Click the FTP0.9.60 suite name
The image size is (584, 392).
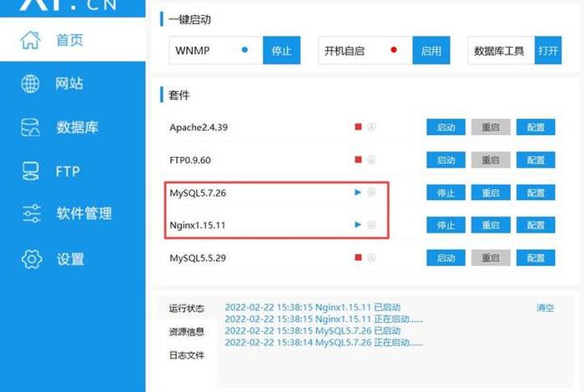pos(190,160)
